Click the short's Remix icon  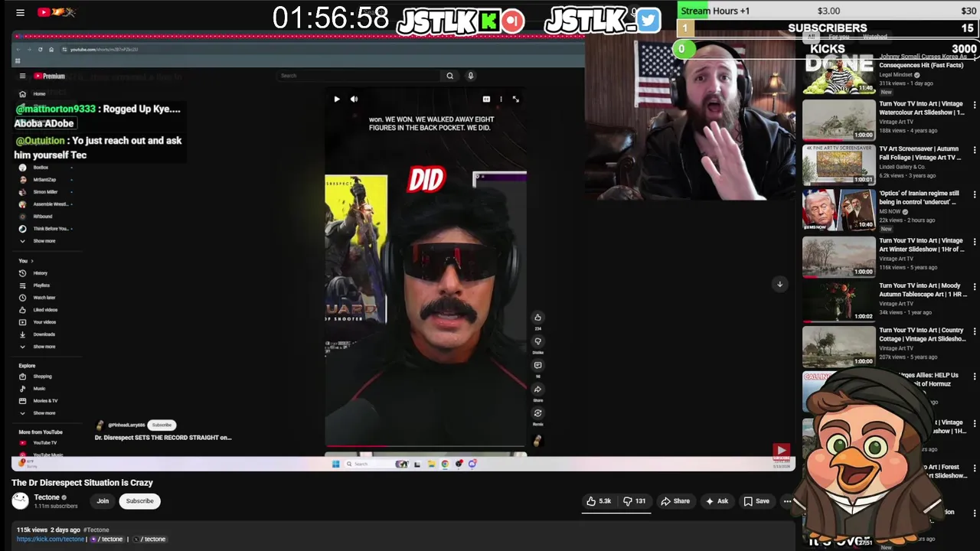537,413
